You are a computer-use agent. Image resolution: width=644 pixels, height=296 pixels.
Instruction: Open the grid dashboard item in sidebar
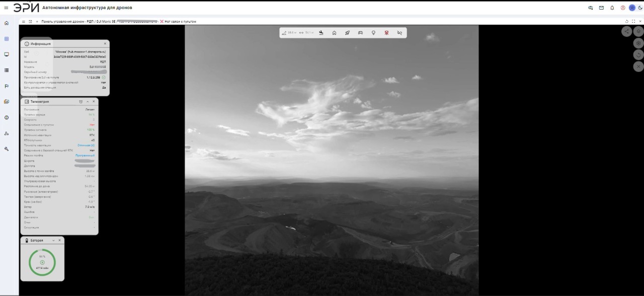tap(7, 39)
